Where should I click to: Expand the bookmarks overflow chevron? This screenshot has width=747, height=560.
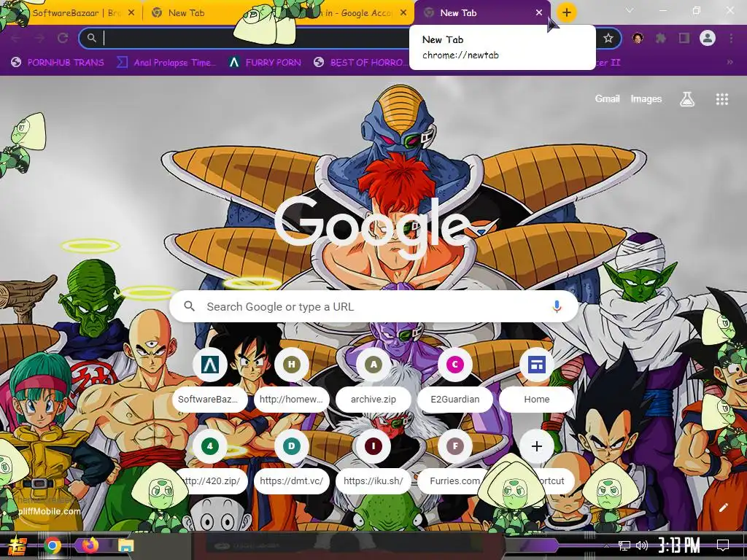coord(729,62)
